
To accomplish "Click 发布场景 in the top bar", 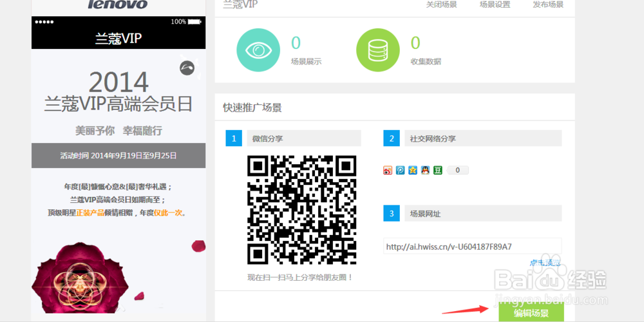I will [x=548, y=5].
